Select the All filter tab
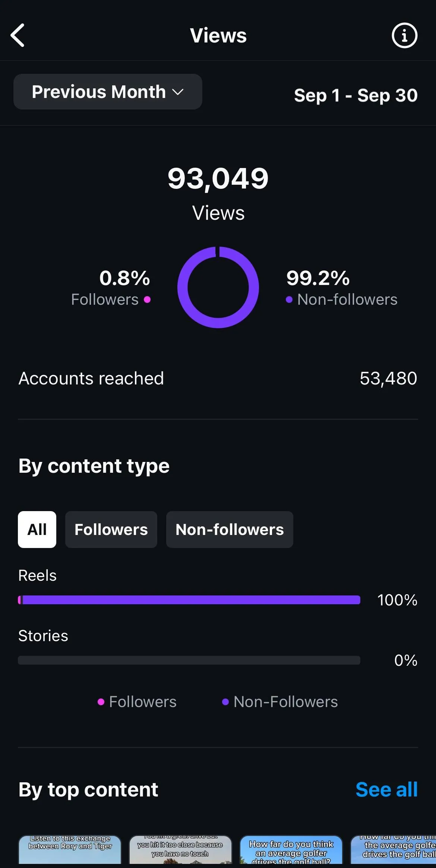This screenshot has height=868, width=436. tap(37, 529)
